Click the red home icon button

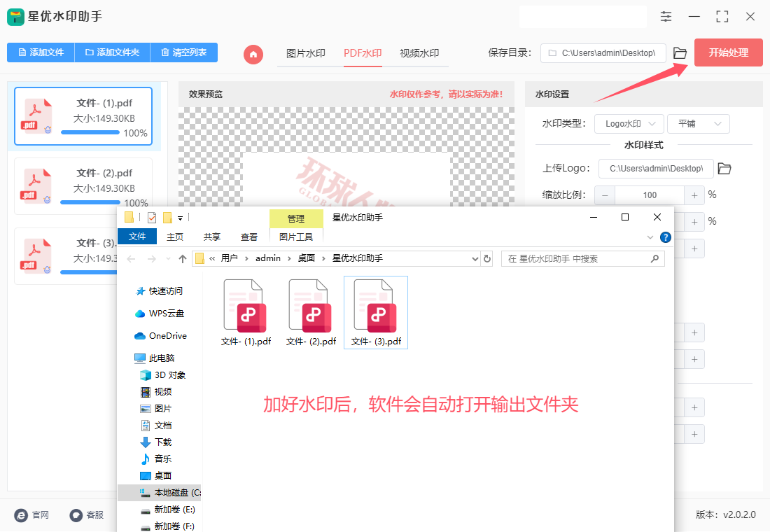[253, 54]
